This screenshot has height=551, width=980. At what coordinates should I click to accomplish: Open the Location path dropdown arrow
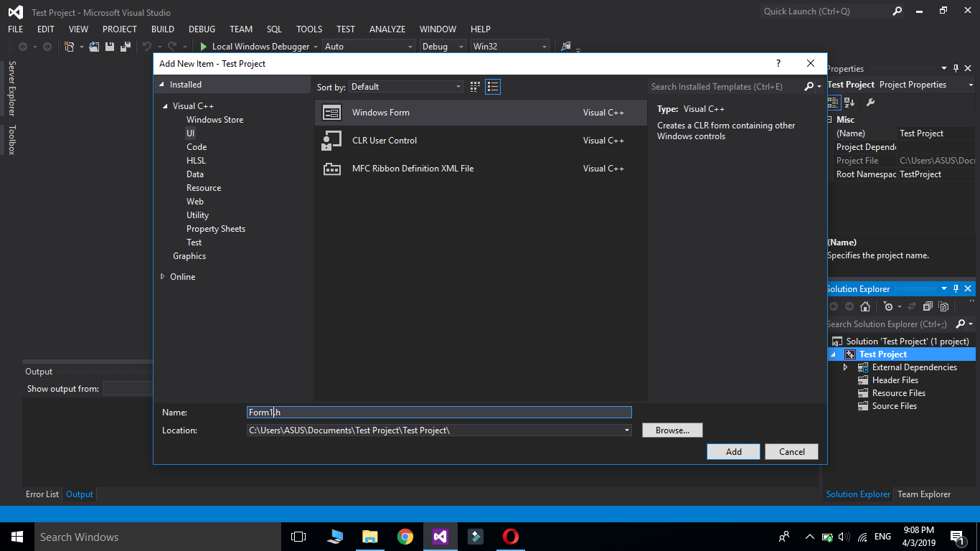(626, 430)
